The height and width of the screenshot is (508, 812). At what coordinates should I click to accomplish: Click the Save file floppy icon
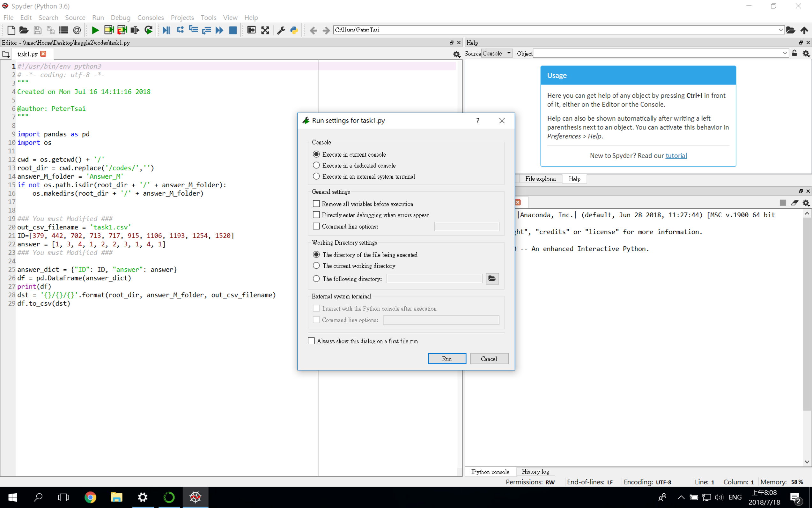[x=37, y=30]
